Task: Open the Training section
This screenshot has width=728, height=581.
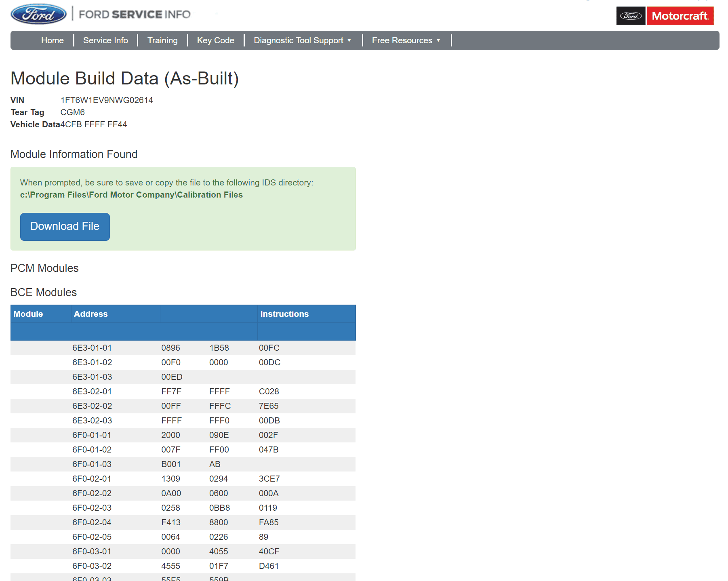Action: (x=162, y=40)
